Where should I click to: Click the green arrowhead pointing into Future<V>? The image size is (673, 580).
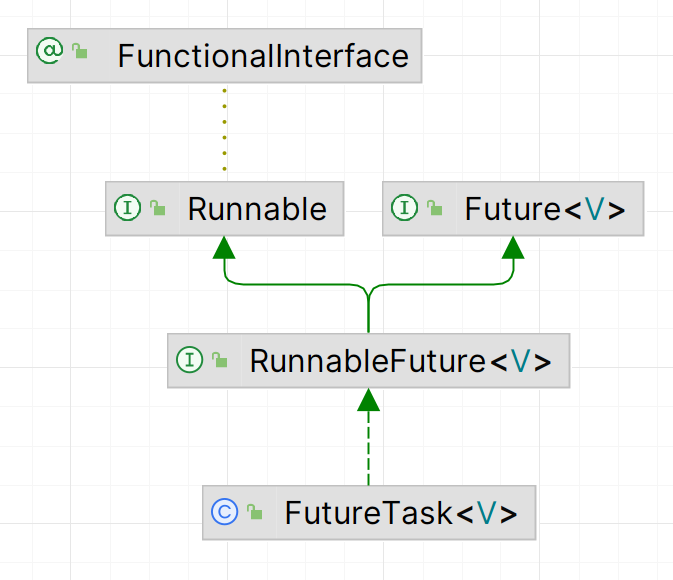click(x=513, y=247)
